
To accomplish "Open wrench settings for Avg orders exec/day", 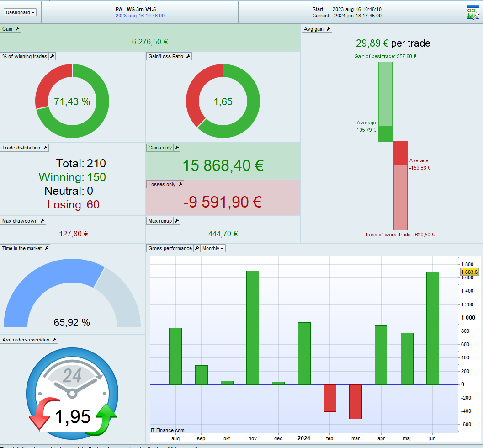I will tap(54, 340).
